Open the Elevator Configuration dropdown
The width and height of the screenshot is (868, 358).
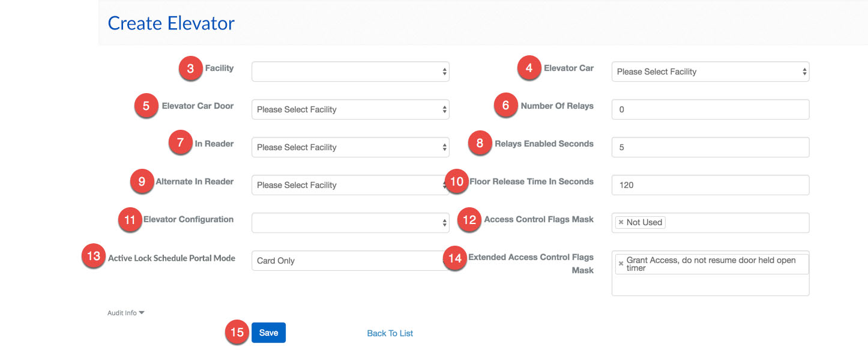coord(350,223)
